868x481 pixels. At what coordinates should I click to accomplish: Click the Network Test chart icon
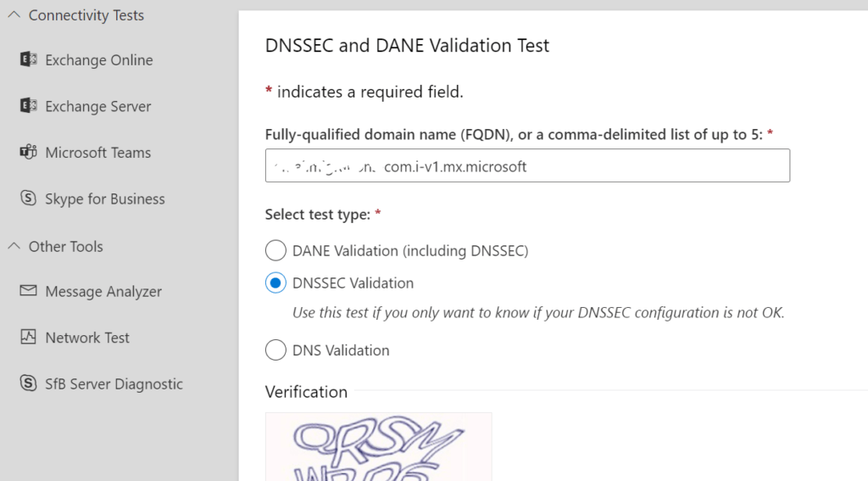point(28,337)
